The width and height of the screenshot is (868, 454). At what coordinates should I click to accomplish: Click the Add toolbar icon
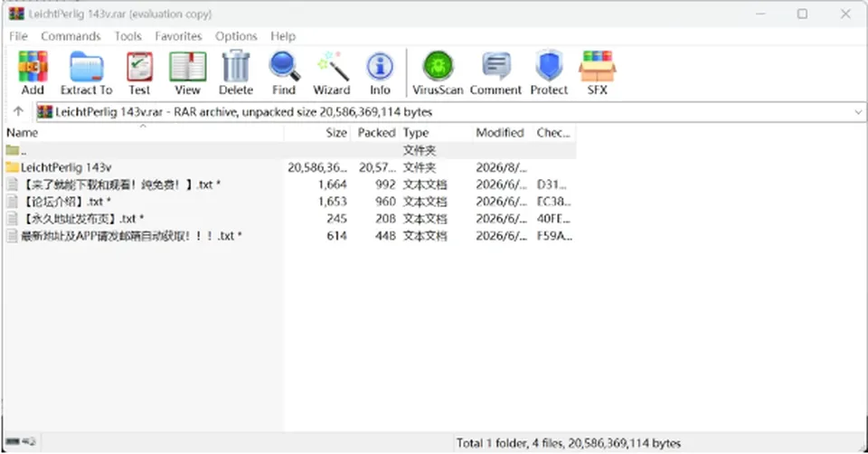coord(33,66)
